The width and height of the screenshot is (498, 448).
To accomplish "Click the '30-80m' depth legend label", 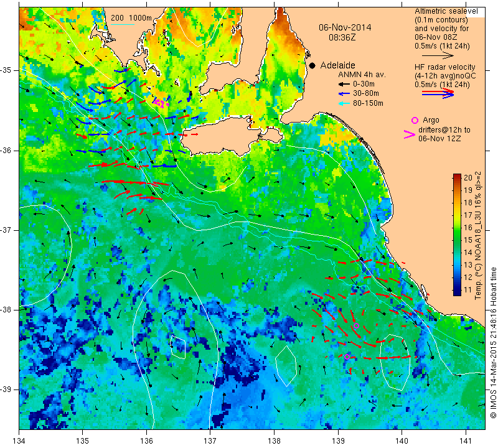I will click(x=366, y=93).
